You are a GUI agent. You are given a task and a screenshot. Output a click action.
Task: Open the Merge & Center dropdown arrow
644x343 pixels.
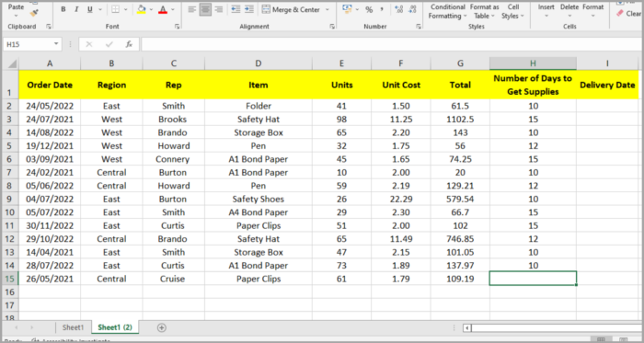(328, 9)
